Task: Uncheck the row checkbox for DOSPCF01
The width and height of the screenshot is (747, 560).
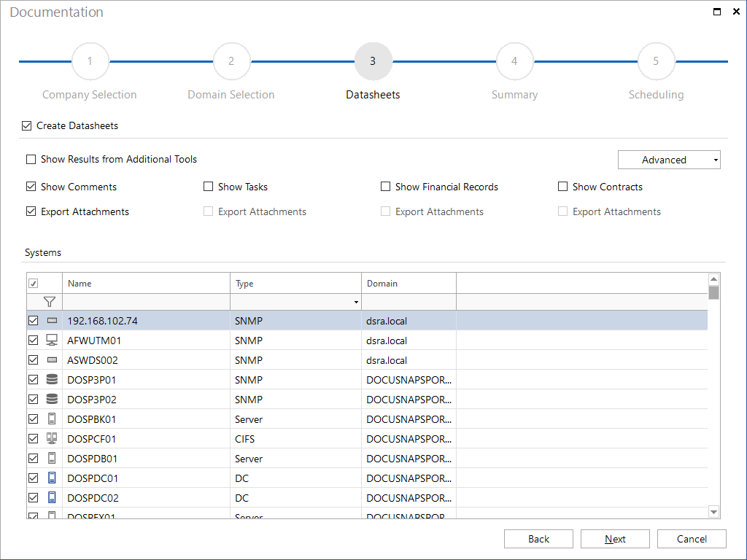Action: (x=34, y=438)
